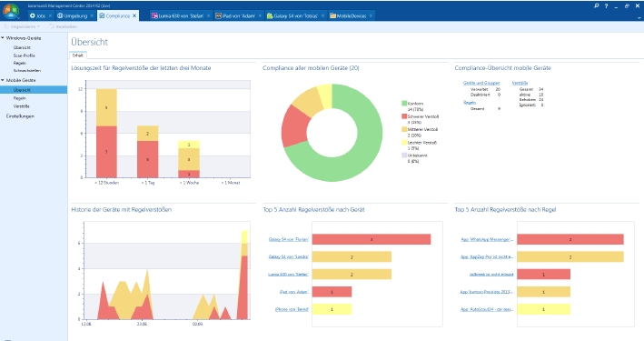Click the Galaxy S4 von 'Tobias' icon

[x=270, y=15]
